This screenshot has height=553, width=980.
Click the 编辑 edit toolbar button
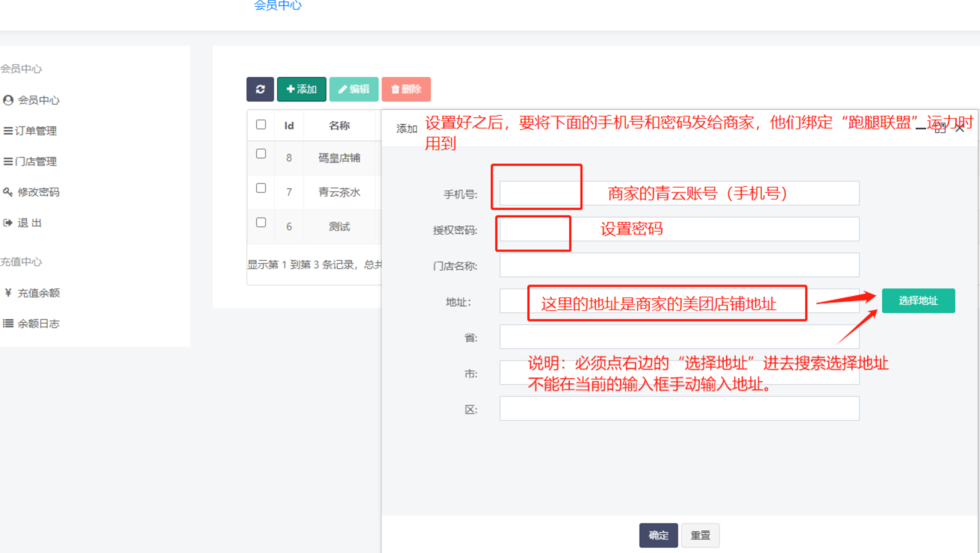click(354, 89)
